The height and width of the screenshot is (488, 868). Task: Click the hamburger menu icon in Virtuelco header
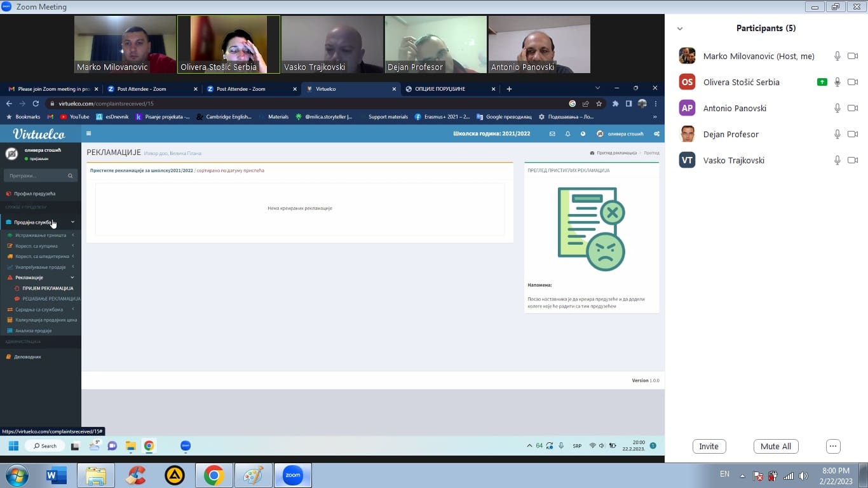[89, 133]
